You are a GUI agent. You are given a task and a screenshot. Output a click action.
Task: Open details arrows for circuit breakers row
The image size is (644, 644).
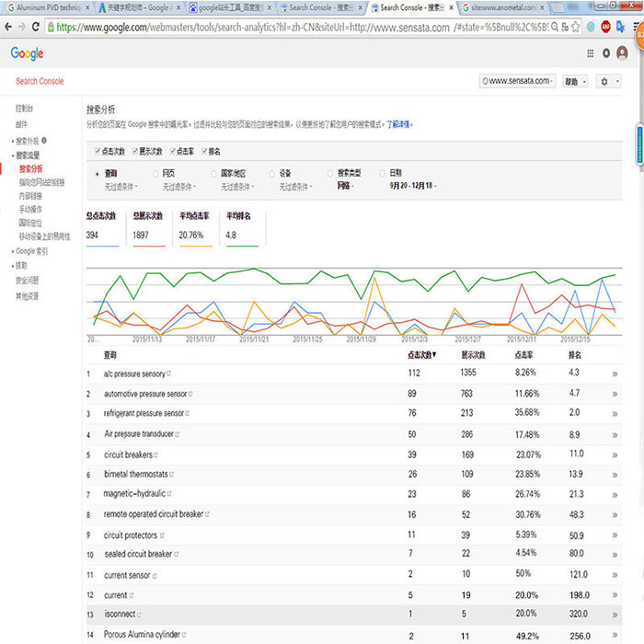click(615, 454)
